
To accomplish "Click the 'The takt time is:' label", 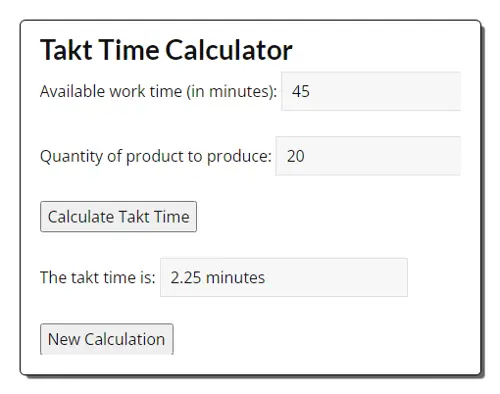I will [x=98, y=277].
